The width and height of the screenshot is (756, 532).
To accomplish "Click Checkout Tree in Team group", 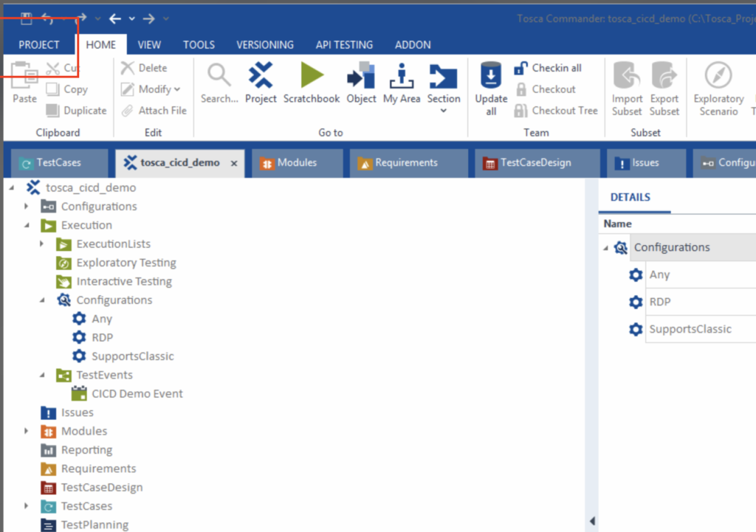I will pyautogui.click(x=556, y=111).
